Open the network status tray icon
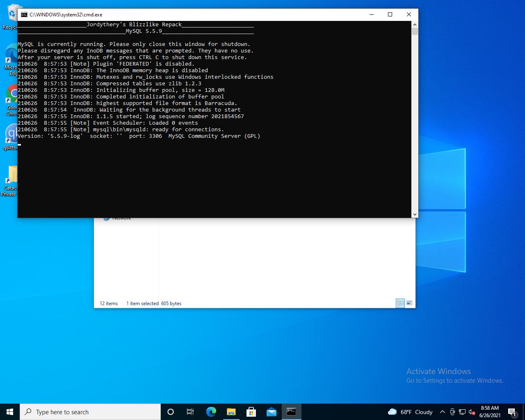The width and height of the screenshot is (525, 420). [x=462, y=412]
